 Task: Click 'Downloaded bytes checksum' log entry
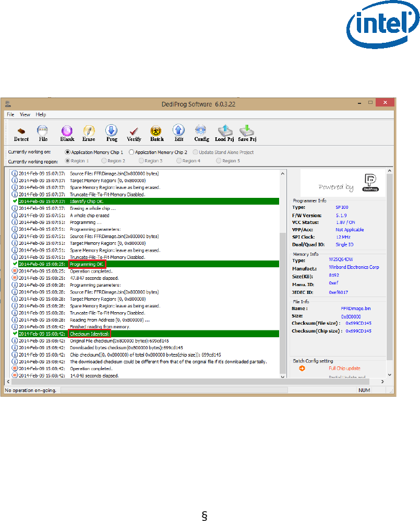pyautogui.click(x=126, y=348)
